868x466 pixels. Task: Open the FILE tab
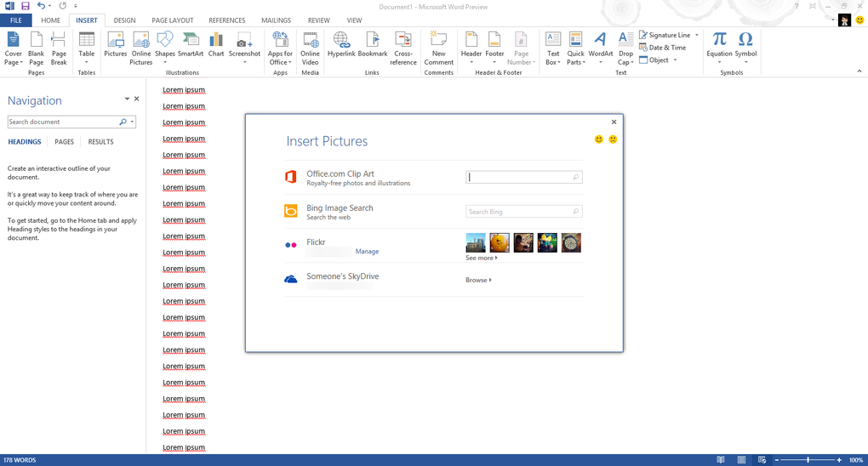click(16, 20)
